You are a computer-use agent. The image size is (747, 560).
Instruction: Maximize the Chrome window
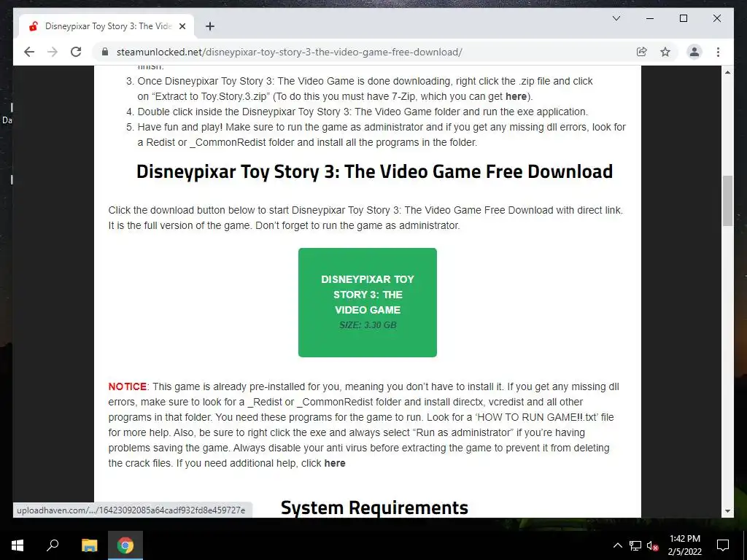point(683,18)
